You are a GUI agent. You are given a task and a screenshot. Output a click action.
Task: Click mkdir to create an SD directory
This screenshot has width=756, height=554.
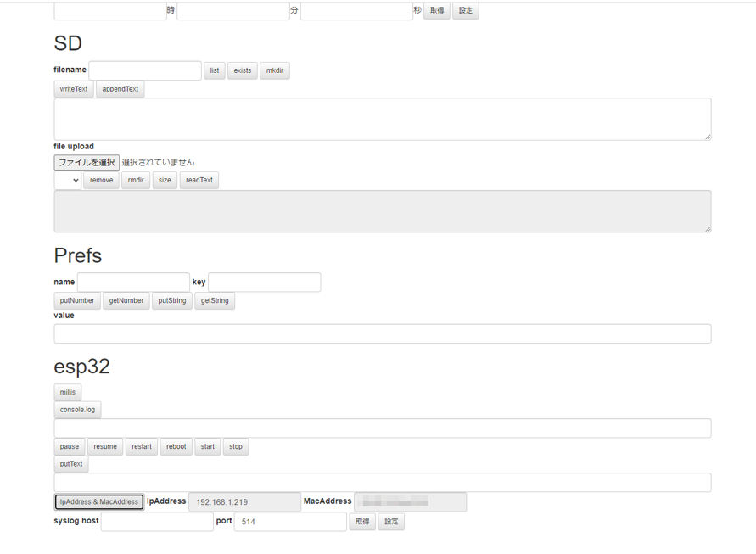click(274, 70)
